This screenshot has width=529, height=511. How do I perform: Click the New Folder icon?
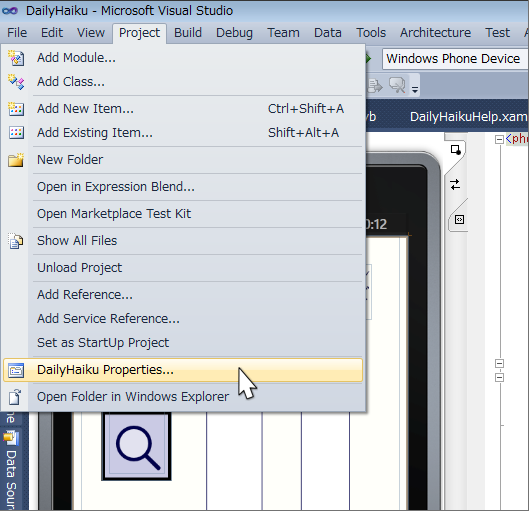16,160
